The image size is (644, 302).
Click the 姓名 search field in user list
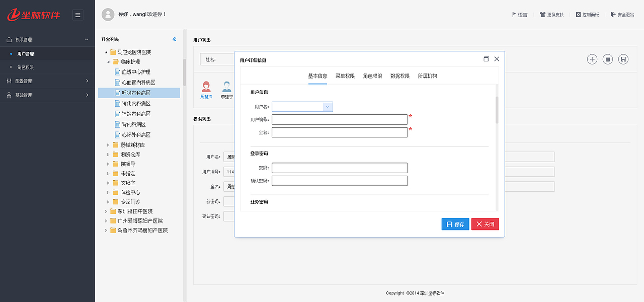[217, 59]
